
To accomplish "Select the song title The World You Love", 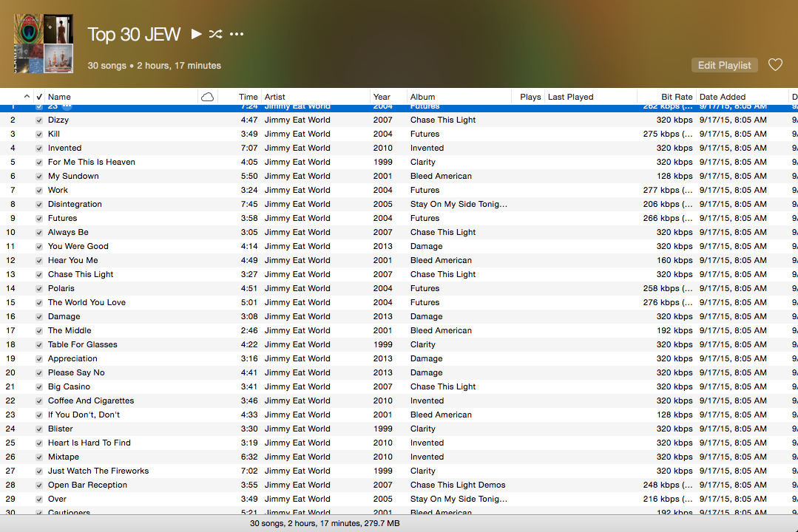I will pos(87,302).
